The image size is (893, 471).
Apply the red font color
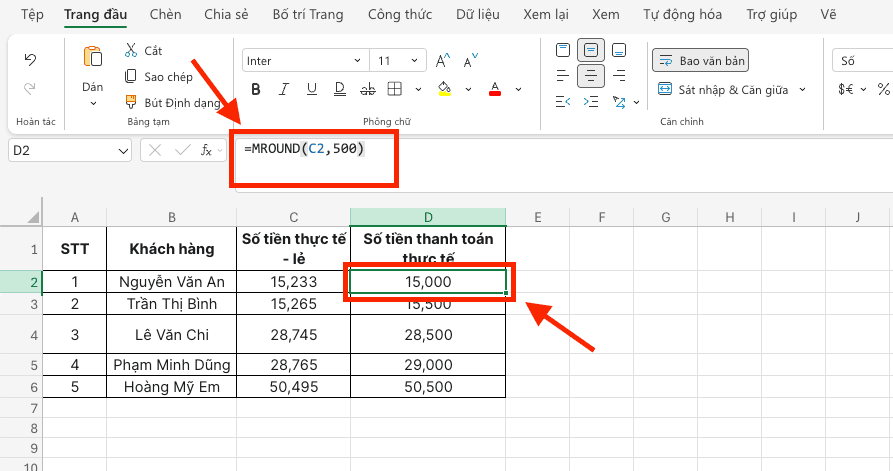(495, 89)
